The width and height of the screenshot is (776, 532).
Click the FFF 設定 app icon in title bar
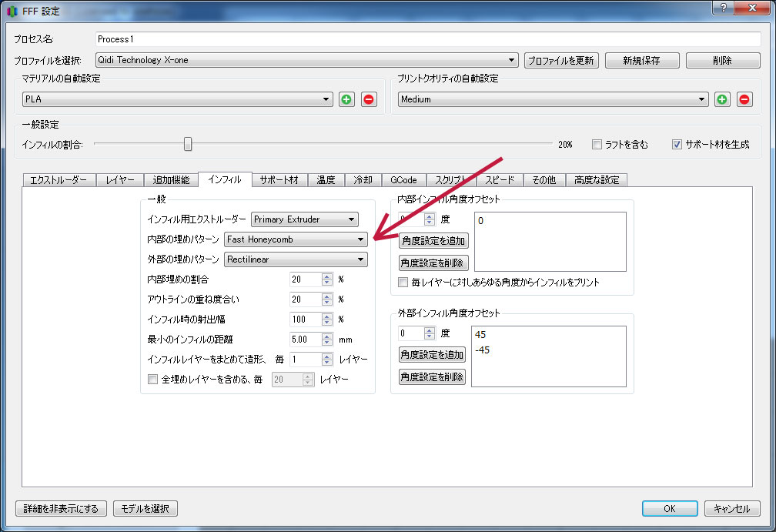point(12,12)
